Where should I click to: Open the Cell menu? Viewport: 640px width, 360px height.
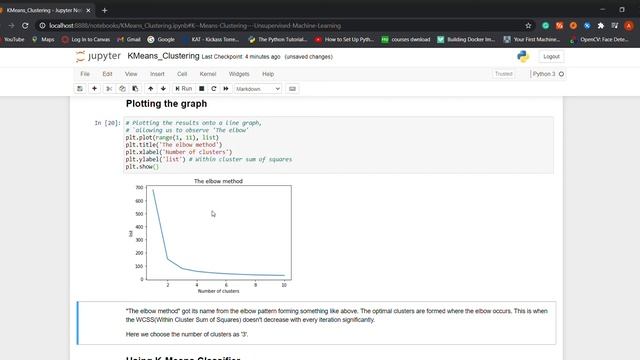[182, 74]
